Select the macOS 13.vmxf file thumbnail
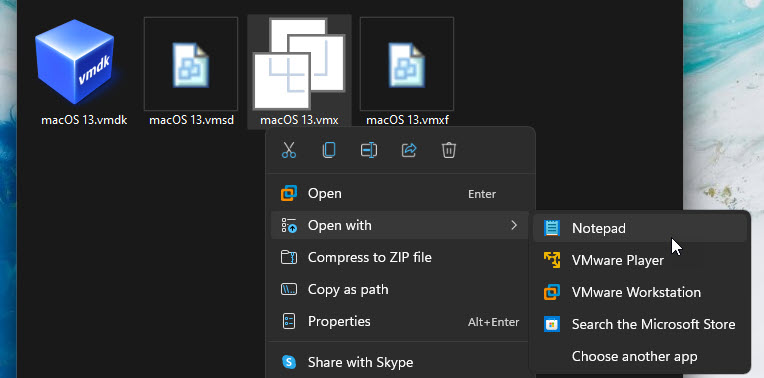The height and width of the screenshot is (378, 764). (407, 64)
